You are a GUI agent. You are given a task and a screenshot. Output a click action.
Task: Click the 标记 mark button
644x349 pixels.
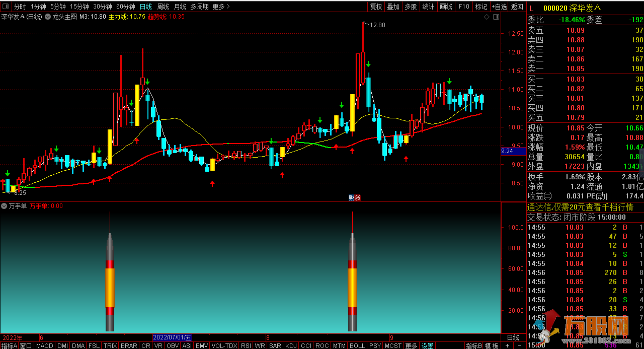point(481,7)
